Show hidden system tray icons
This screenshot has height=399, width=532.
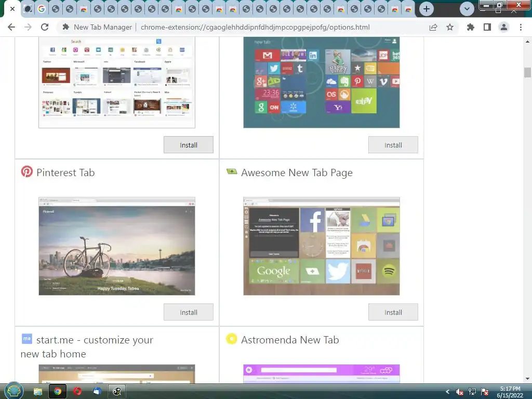pos(447,392)
